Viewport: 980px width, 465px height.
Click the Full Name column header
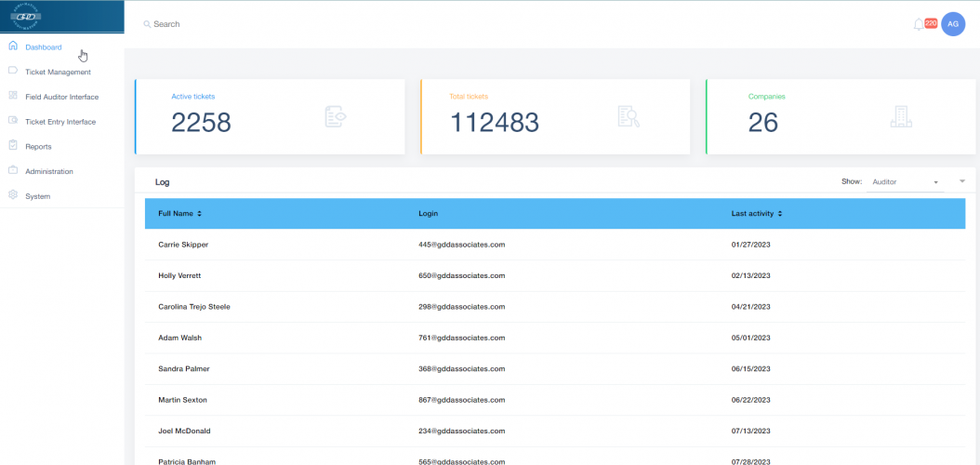(176, 214)
